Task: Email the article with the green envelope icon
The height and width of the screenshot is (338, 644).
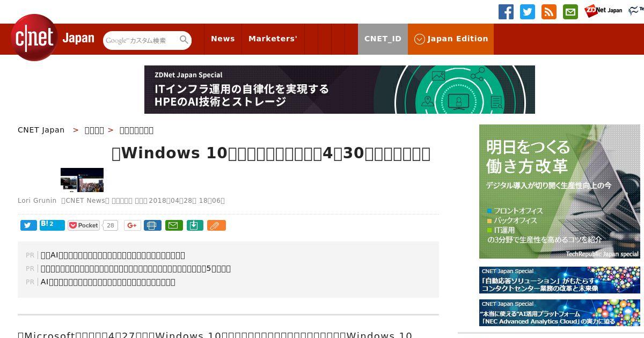Action: (173, 225)
